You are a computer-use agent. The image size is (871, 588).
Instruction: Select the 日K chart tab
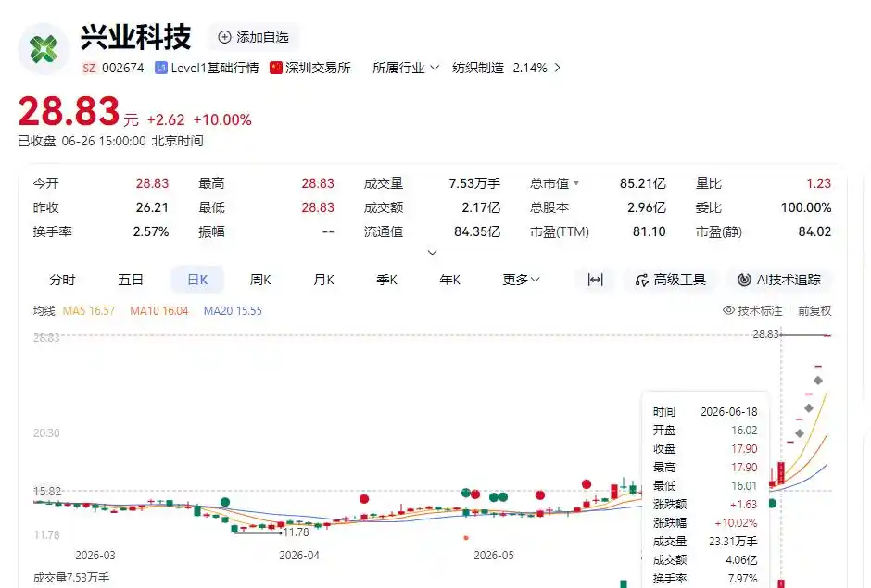(x=197, y=280)
